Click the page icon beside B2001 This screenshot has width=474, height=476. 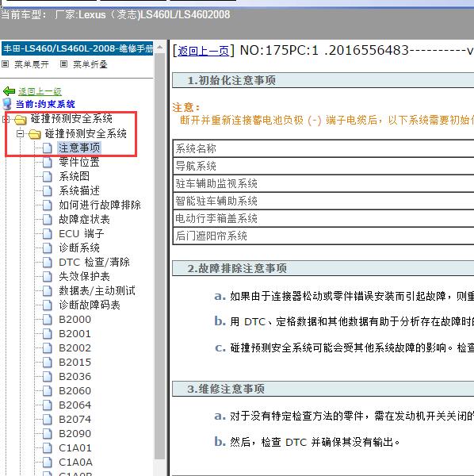point(48,334)
